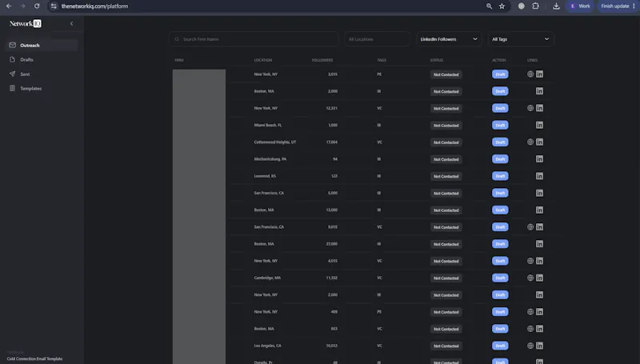Open the LinkedIn page for the Los Angeles firm

pyautogui.click(x=539, y=346)
